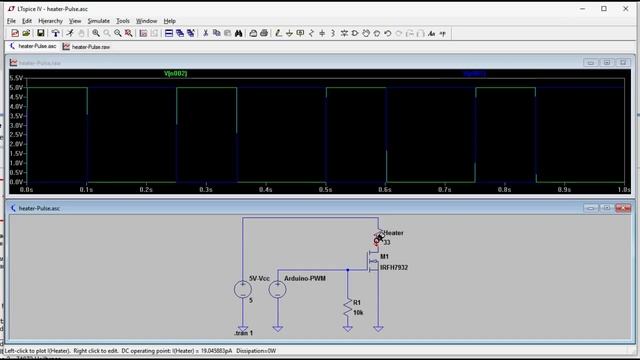Select the Label Net tool
Screen dimensions: 640x360
point(300,33)
